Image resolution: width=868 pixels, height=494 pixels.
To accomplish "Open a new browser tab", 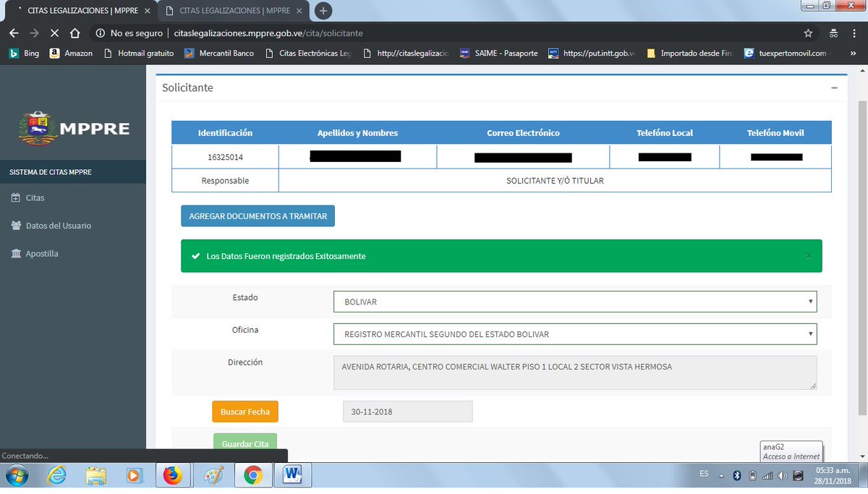I will tap(323, 11).
